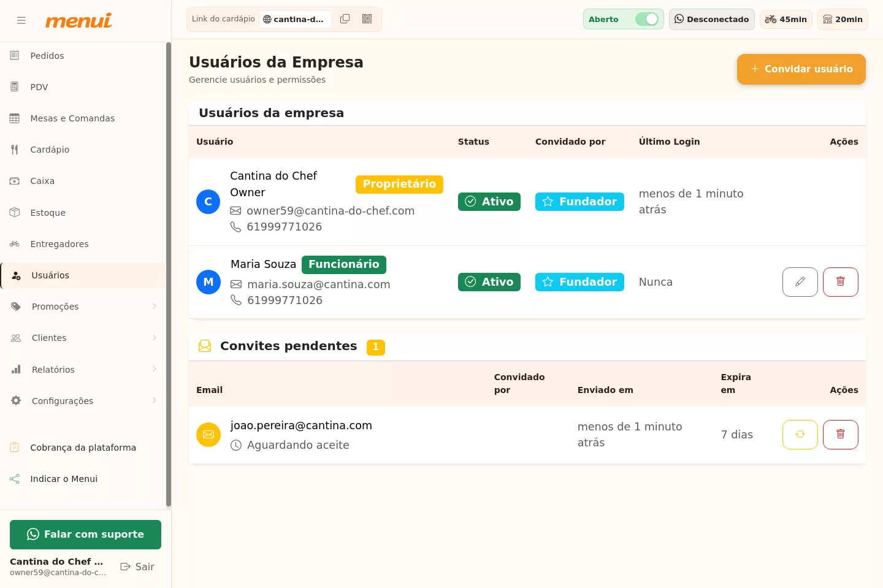883x588 pixels.
Task: Click Convidar usuário button
Action: [801, 69]
